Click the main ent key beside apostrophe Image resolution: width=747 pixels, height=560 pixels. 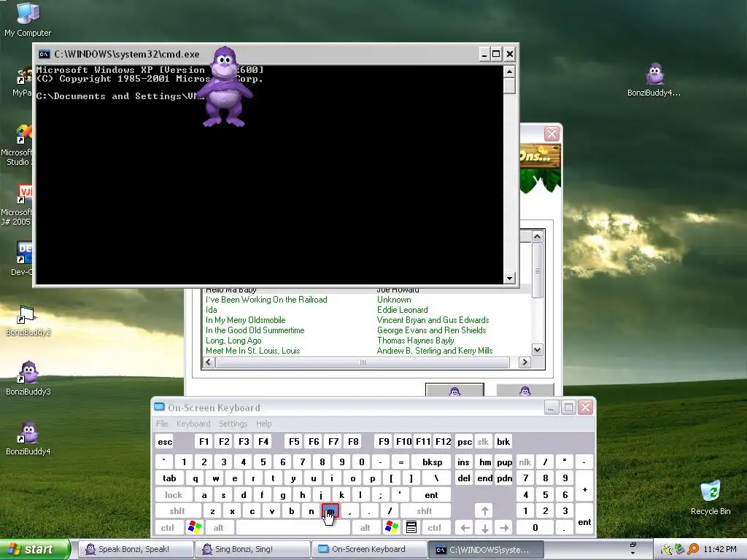[431, 495]
